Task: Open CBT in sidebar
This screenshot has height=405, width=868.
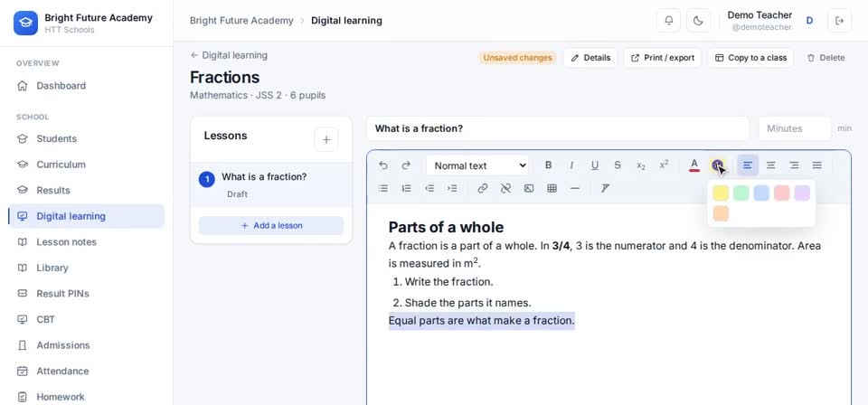Action: click(87, 319)
